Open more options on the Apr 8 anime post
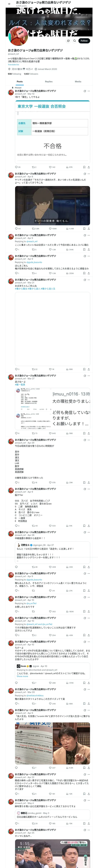 [89, 174]
